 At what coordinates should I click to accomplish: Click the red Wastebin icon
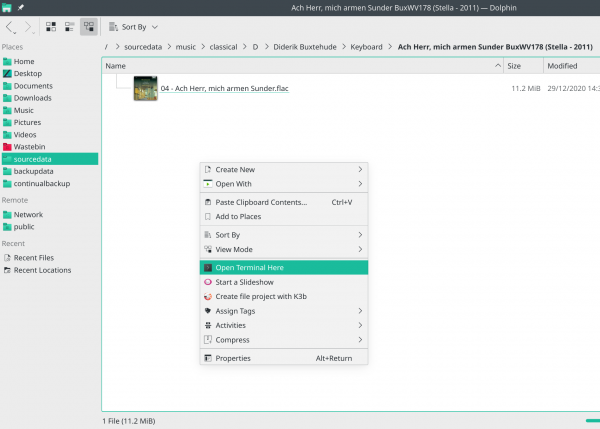click(x=7, y=147)
